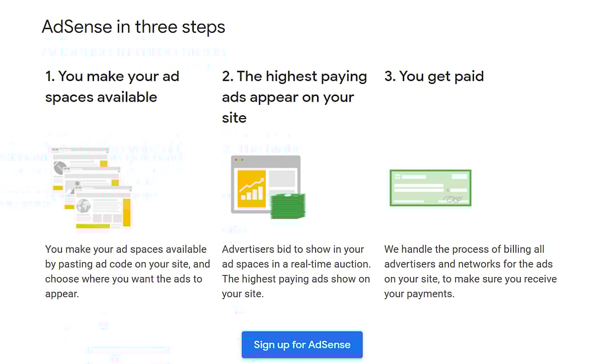Click the Sign up for AdSense button
Viewport: 604px width, 364px height.
click(302, 345)
